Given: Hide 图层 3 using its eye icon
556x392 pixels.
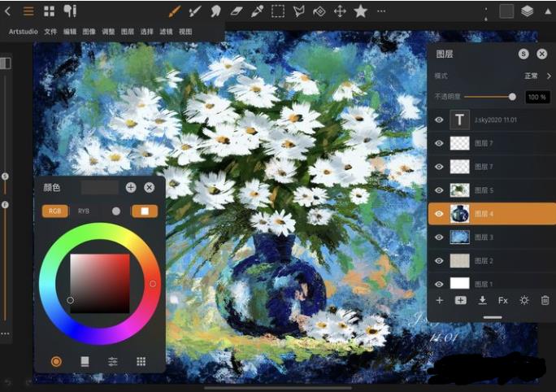Looking at the screenshot, I should coord(439,237).
